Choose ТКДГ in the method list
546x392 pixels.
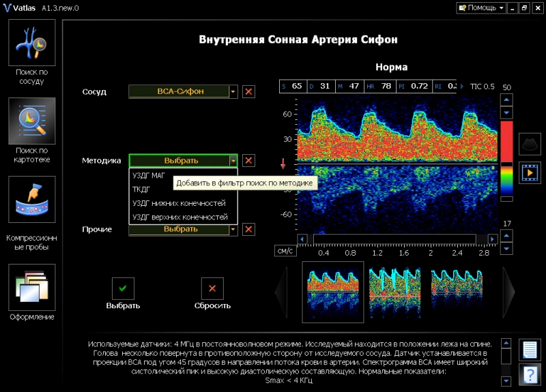141,190
